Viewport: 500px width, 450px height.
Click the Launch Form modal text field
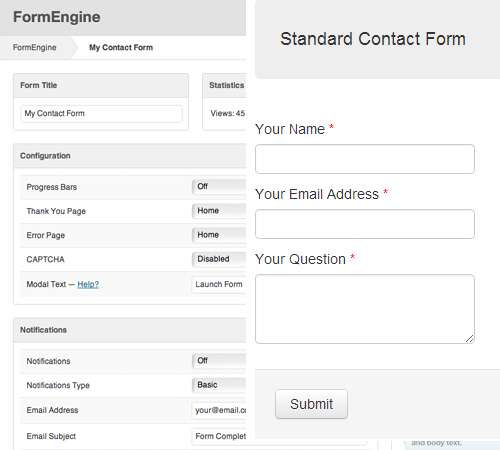219,284
